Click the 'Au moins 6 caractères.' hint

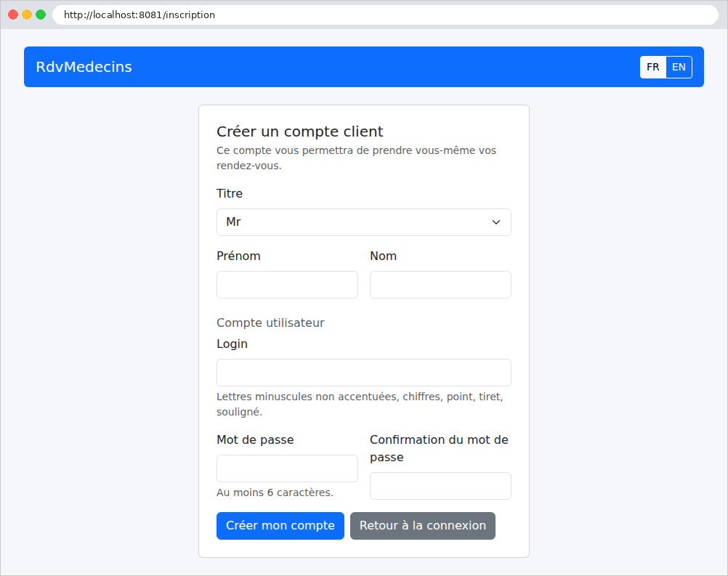point(275,492)
